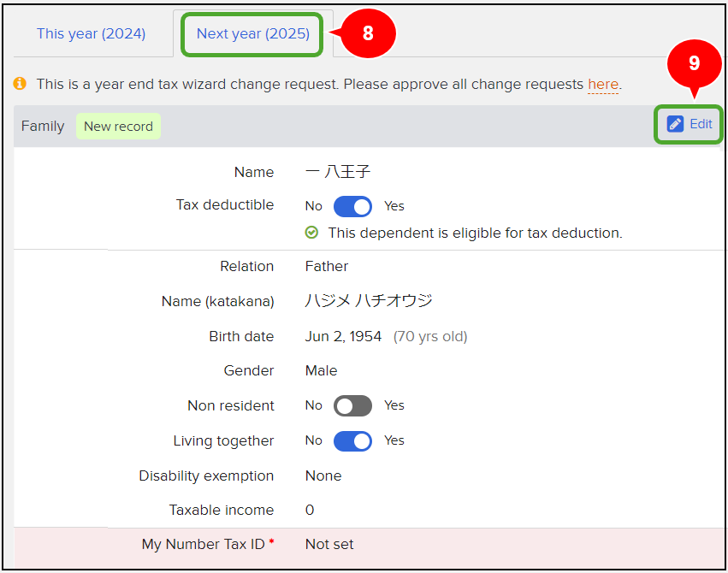Click the blue pencil Edit icon
This screenshot has width=728, height=573.
tap(675, 124)
